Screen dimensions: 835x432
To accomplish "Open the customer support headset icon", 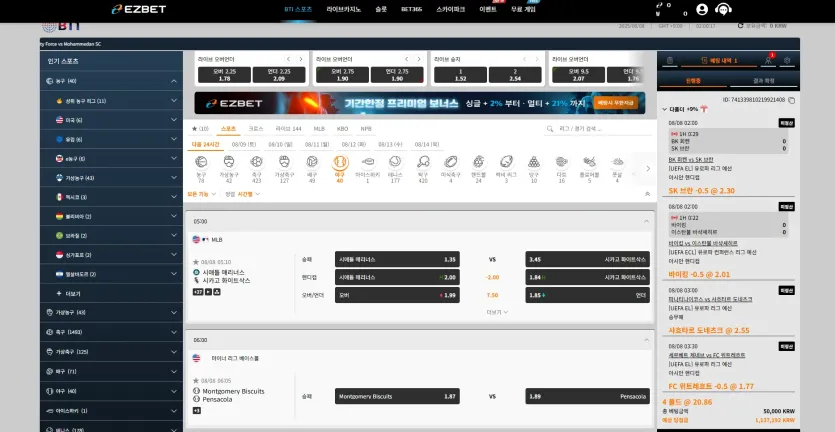I will [x=723, y=9].
